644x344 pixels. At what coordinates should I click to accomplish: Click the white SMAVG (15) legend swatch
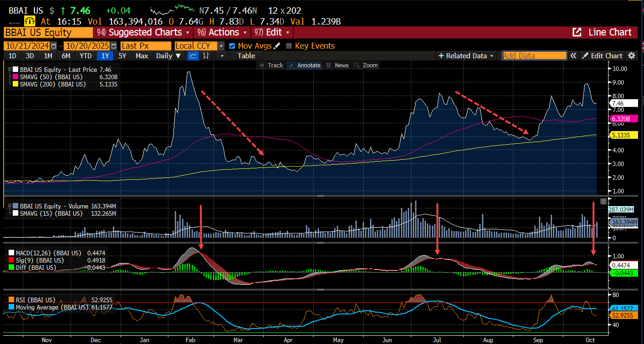pyautogui.click(x=15, y=213)
